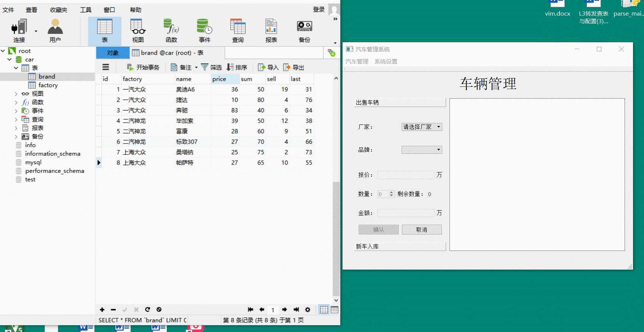The image size is (644, 332).
Task: Add a record with the plus icon
Action: pyautogui.click(x=102, y=310)
